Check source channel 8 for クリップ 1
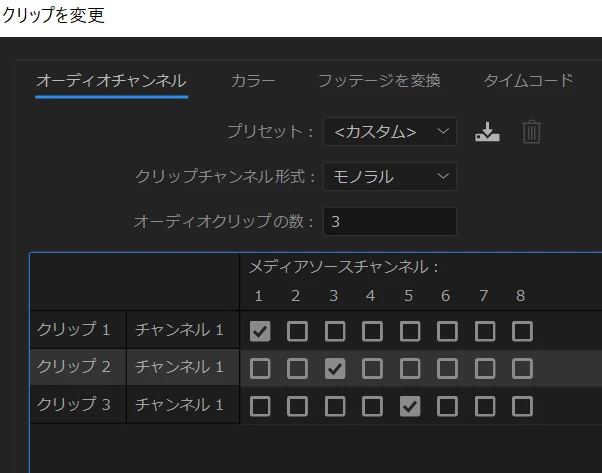The image size is (602, 473). pos(523,331)
